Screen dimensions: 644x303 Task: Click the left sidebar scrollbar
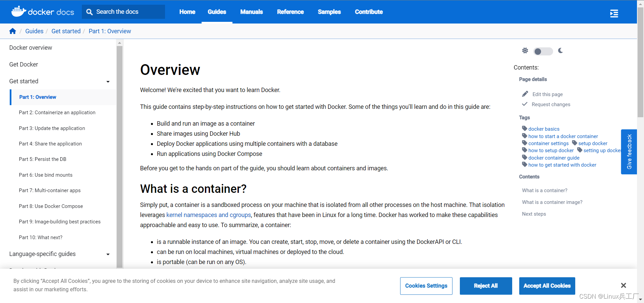coord(119,157)
